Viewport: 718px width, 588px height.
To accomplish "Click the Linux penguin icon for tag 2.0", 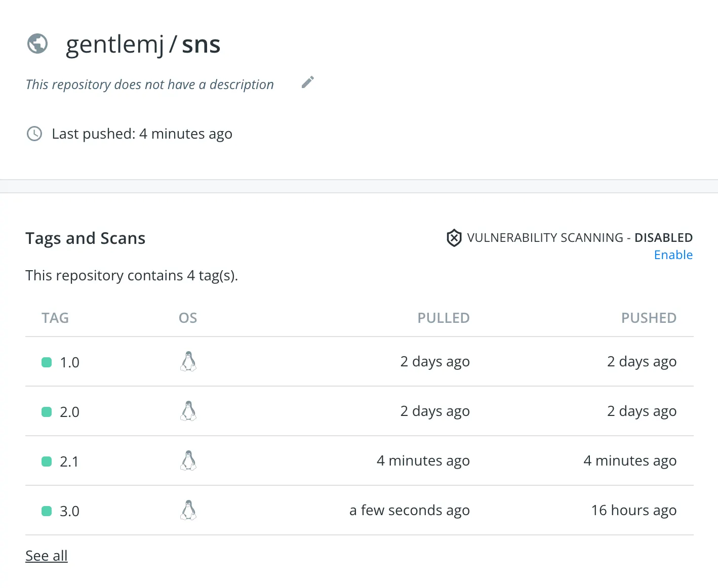I will (188, 411).
